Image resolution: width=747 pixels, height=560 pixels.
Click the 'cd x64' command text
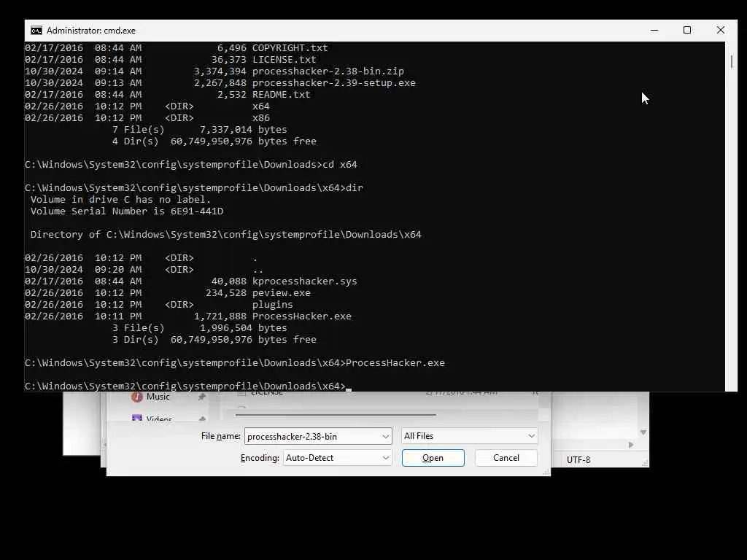[x=340, y=165]
